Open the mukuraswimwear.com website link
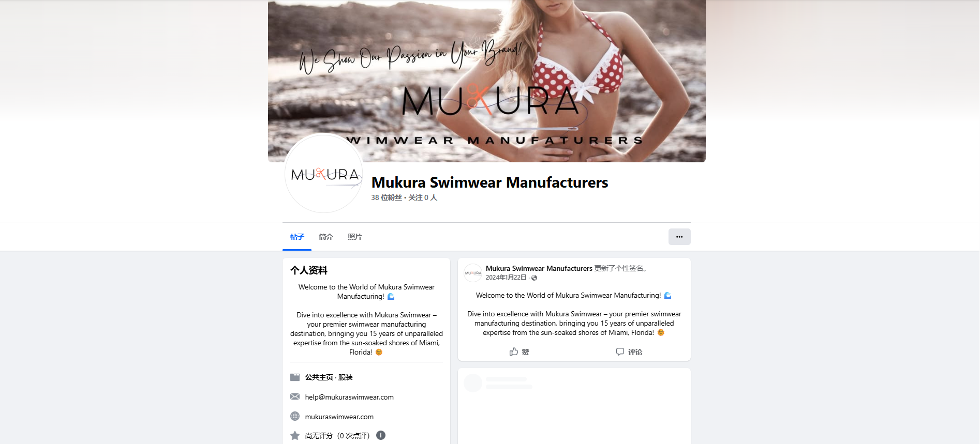 point(339,417)
